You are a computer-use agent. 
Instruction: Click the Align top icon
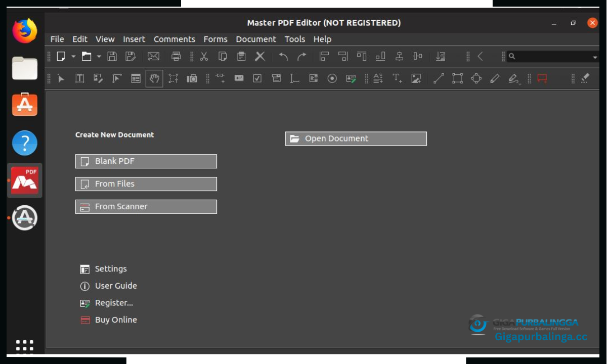362,56
